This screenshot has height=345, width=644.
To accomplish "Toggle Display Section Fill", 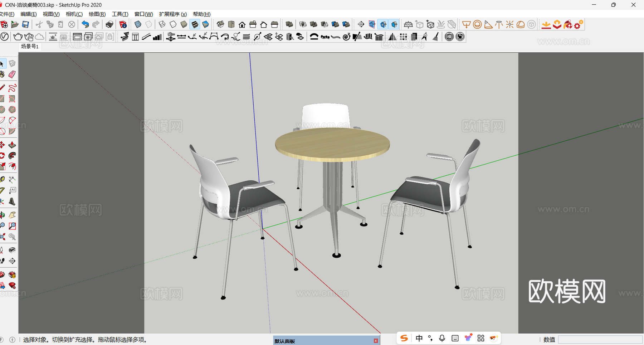I will pyautogui.click(x=394, y=24).
